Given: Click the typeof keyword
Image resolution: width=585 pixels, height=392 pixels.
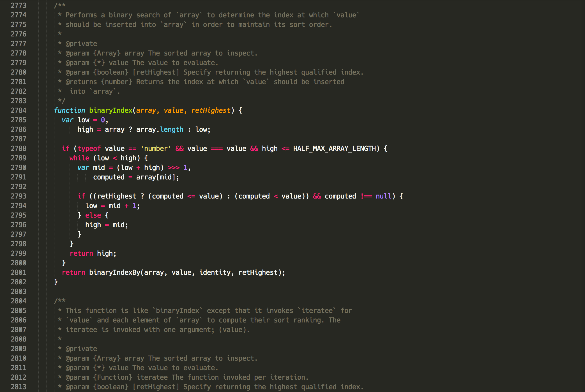Looking at the screenshot, I should 89,149.
